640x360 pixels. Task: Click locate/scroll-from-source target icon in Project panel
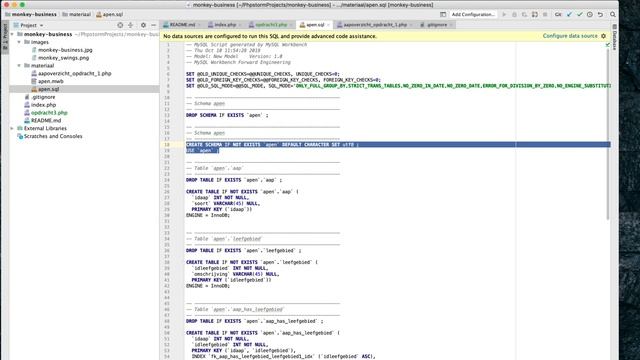120,25
